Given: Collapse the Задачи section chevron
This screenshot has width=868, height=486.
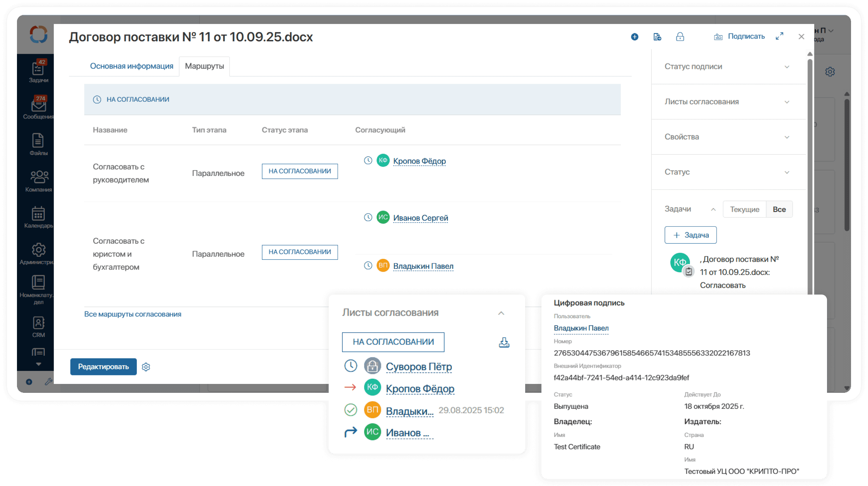Looking at the screenshot, I should (x=713, y=209).
